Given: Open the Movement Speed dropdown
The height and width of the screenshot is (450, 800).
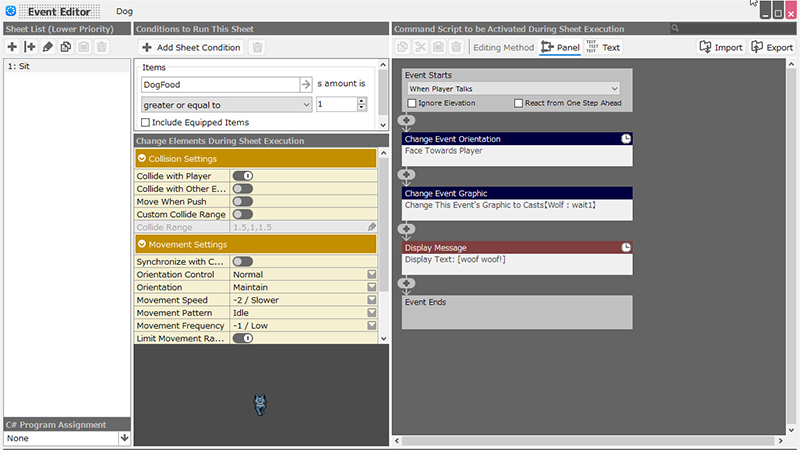Looking at the screenshot, I should [x=372, y=300].
